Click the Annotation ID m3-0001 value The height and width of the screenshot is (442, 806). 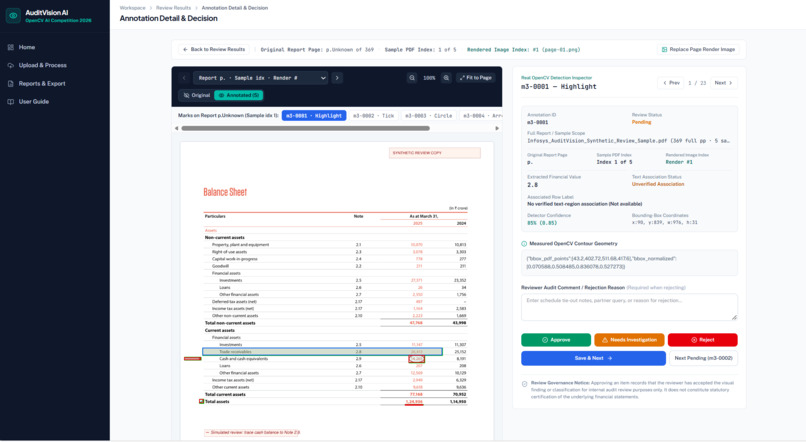tap(538, 122)
